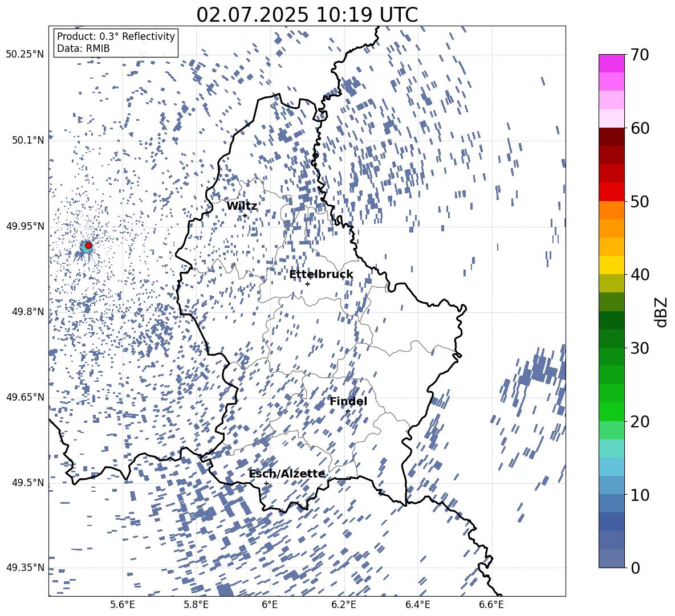Click the latitude label 49.35°N
Image resolution: width=675 pixels, height=616 pixels.
pos(26,568)
